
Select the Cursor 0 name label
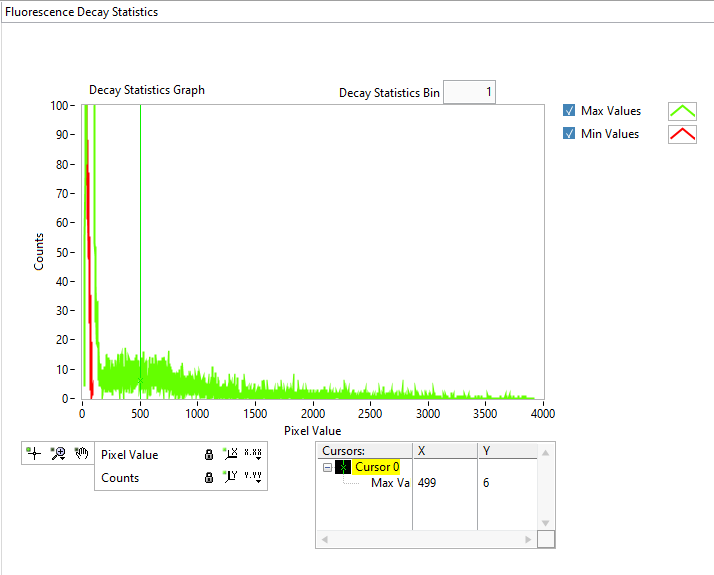377,467
